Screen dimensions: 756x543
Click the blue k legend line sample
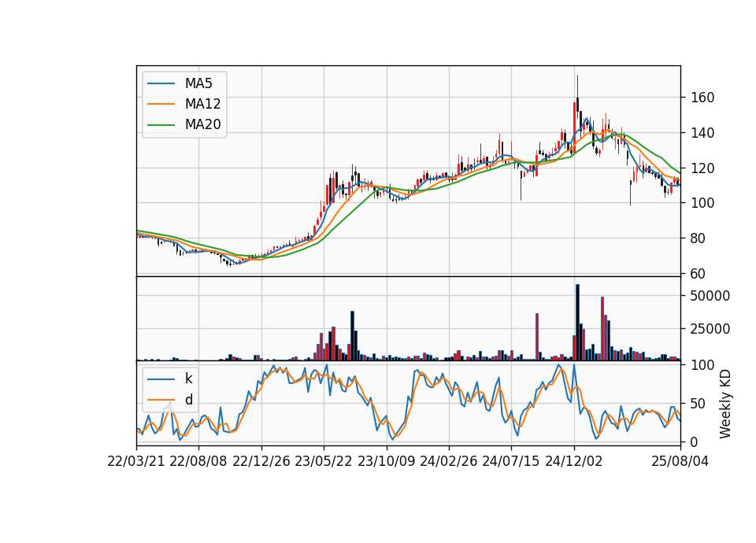[161, 379]
